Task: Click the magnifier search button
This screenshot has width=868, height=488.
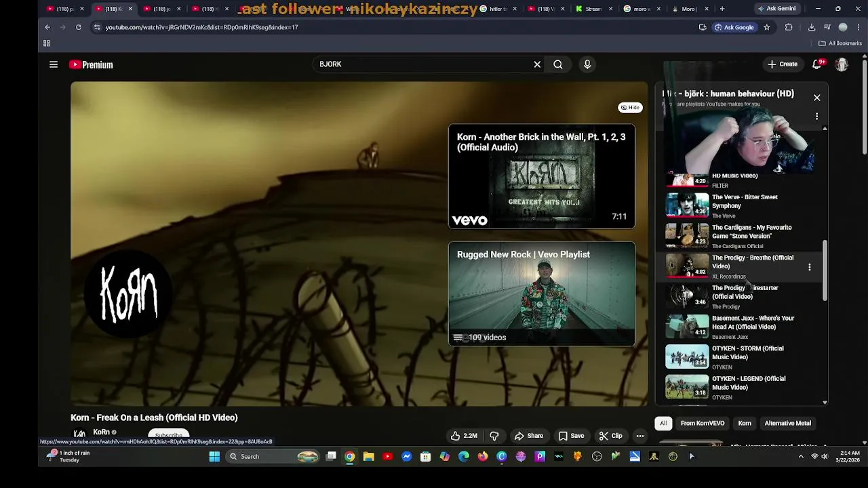Action: tap(558, 64)
